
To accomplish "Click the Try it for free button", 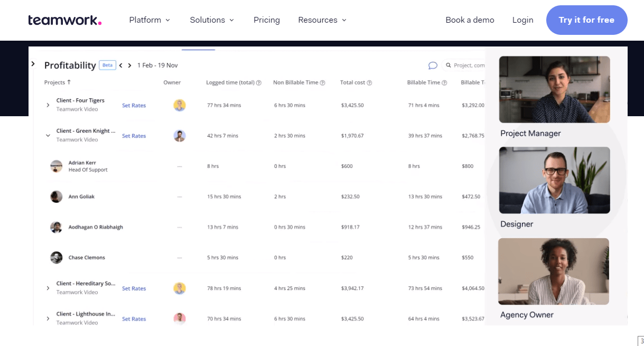I will (x=586, y=20).
